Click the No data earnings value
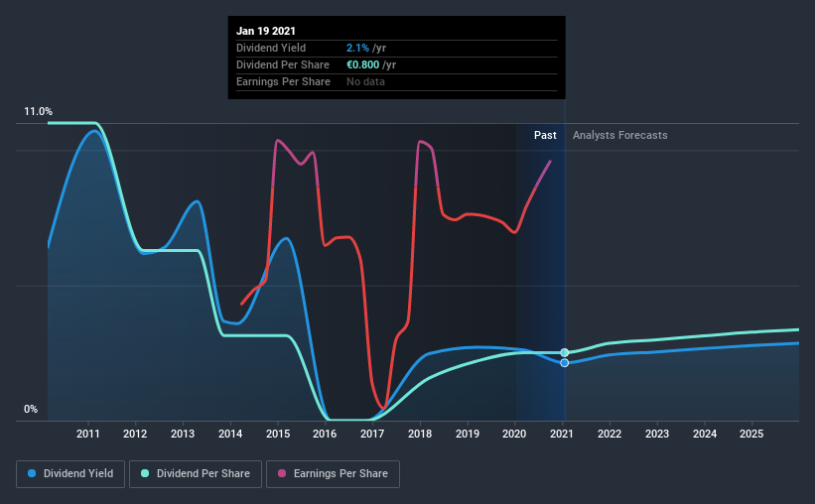 click(x=366, y=81)
